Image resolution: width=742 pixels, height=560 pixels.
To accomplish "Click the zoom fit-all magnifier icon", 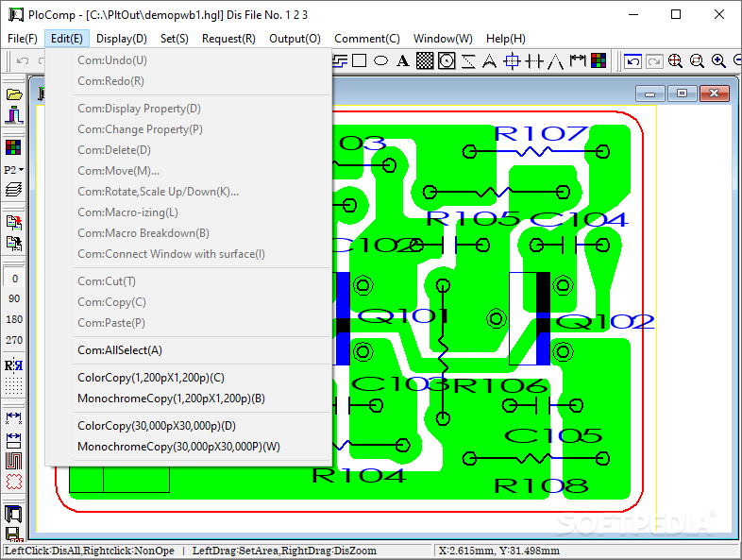I will [x=675, y=61].
